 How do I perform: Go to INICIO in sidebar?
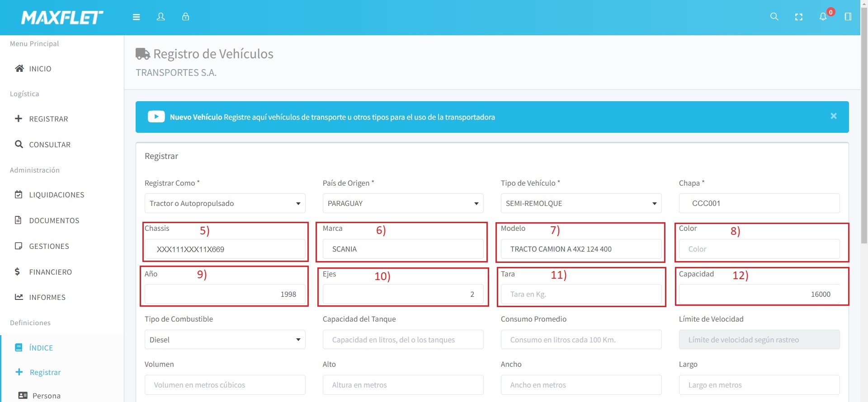[x=40, y=69]
